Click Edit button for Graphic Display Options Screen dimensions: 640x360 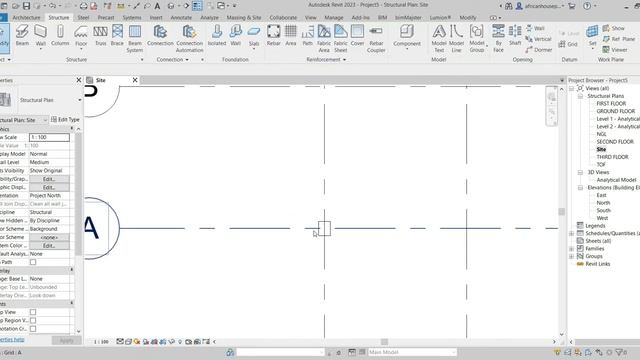tap(49, 187)
